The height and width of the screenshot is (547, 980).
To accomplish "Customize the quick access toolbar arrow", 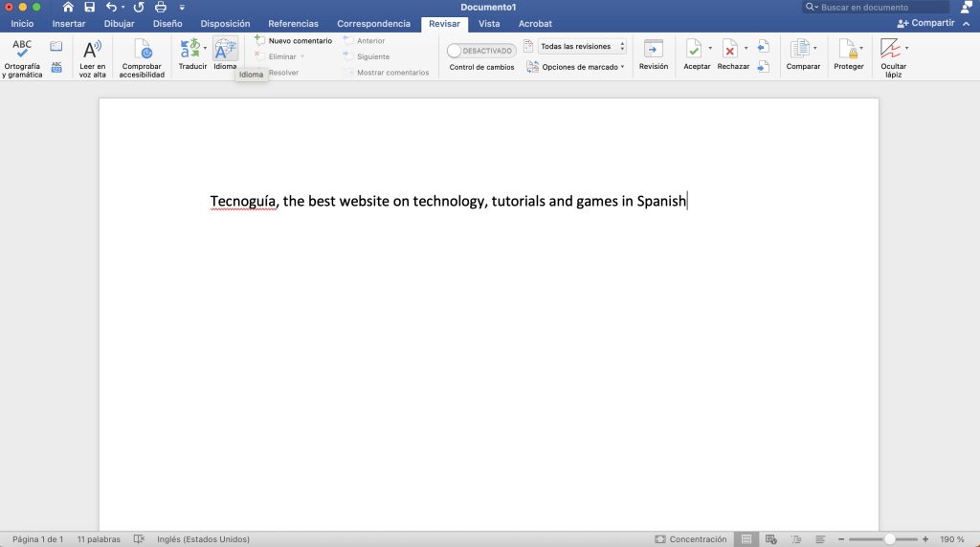I will coord(182,8).
